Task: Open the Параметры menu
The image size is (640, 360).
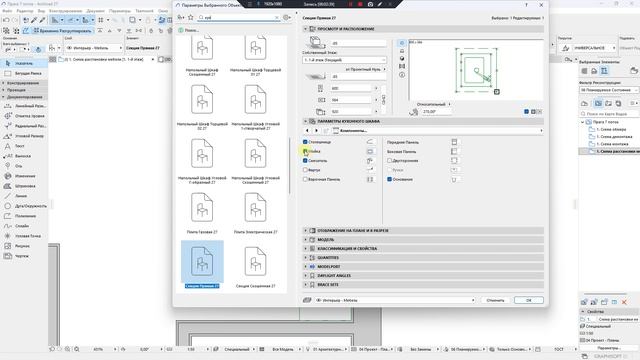Action: pyautogui.click(x=120, y=11)
